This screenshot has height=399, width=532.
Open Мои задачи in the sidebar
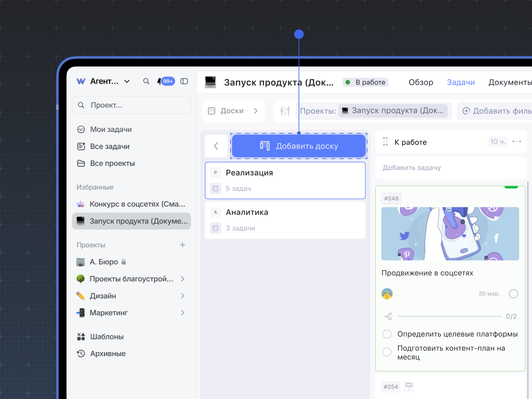(x=111, y=130)
